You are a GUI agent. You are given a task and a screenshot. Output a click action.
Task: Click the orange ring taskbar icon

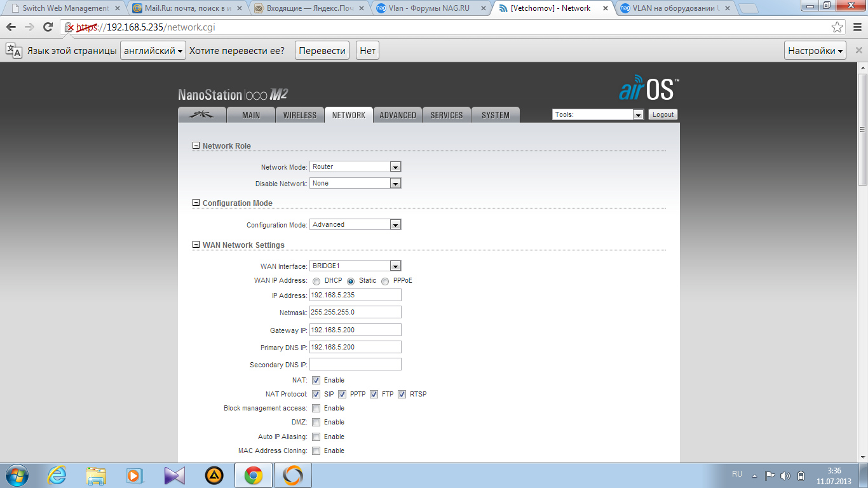click(293, 475)
